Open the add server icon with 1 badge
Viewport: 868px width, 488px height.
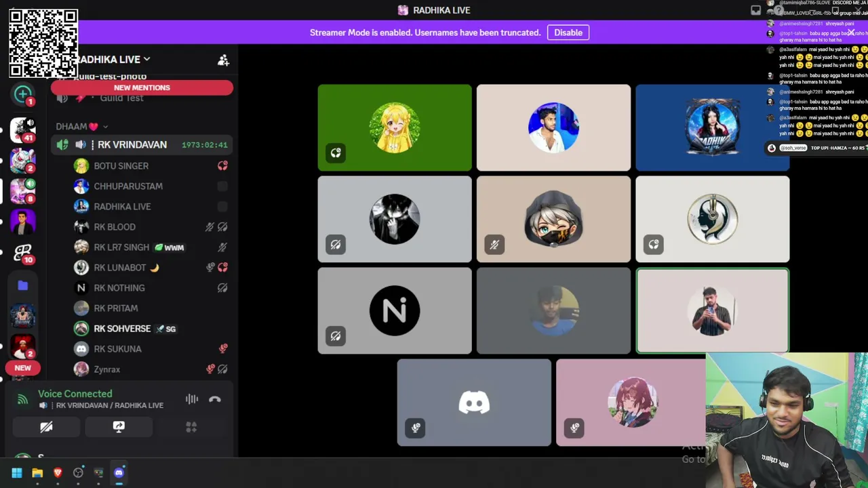click(23, 94)
